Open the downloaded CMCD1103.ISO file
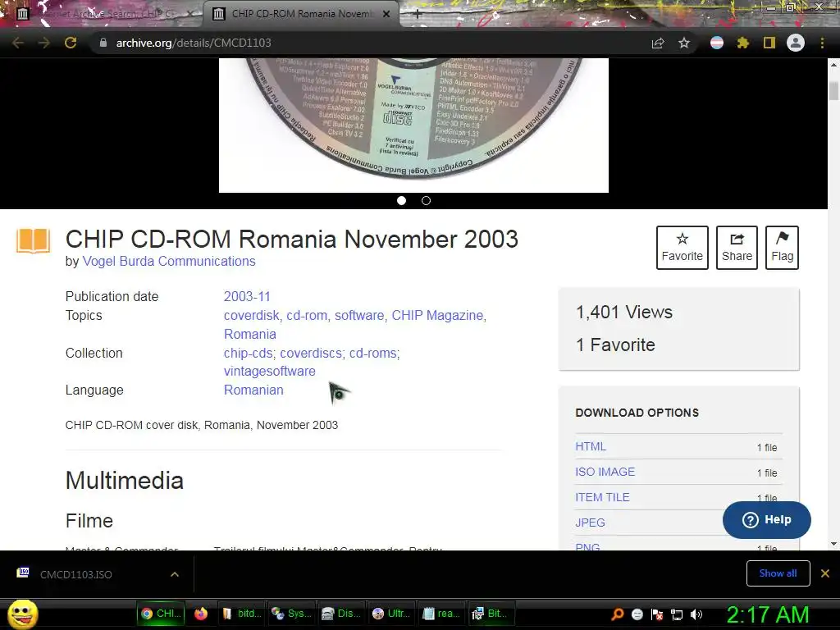The image size is (840, 630). coord(76,574)
